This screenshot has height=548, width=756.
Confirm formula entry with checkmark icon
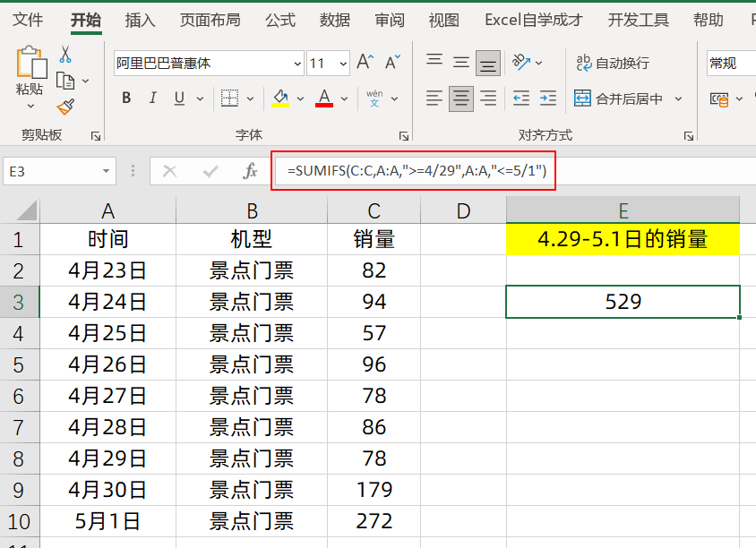210,171
